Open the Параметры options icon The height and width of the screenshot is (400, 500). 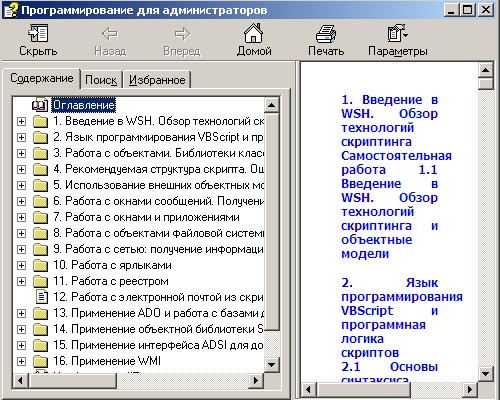(397, 33)
